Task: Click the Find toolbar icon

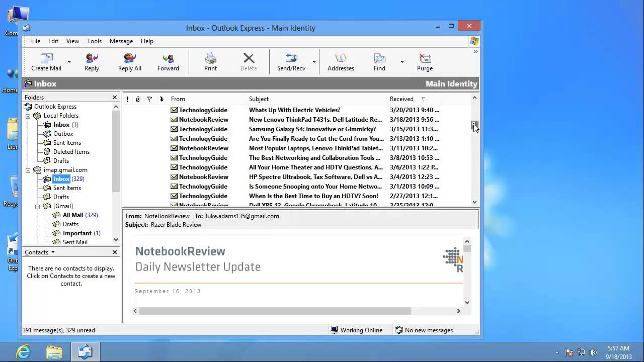Action: (379, 62)
